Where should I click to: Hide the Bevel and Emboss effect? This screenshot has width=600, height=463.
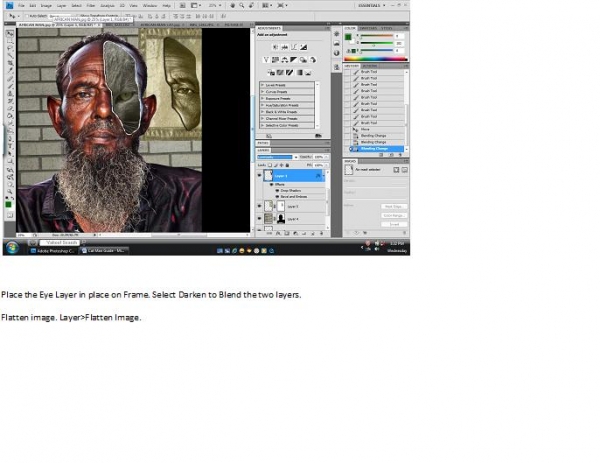coord(277,196)
